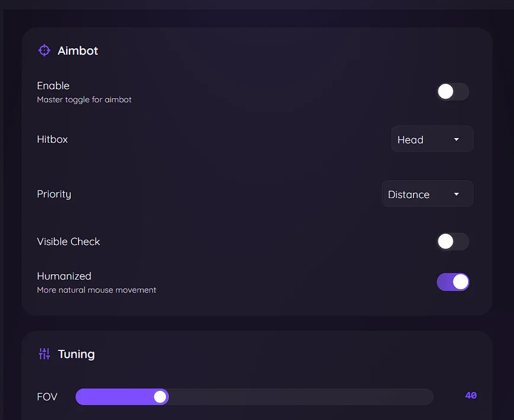This screenshot has width=514, height=420.
Task: Click the Tuning sliders icon
Action: point(45,354)
